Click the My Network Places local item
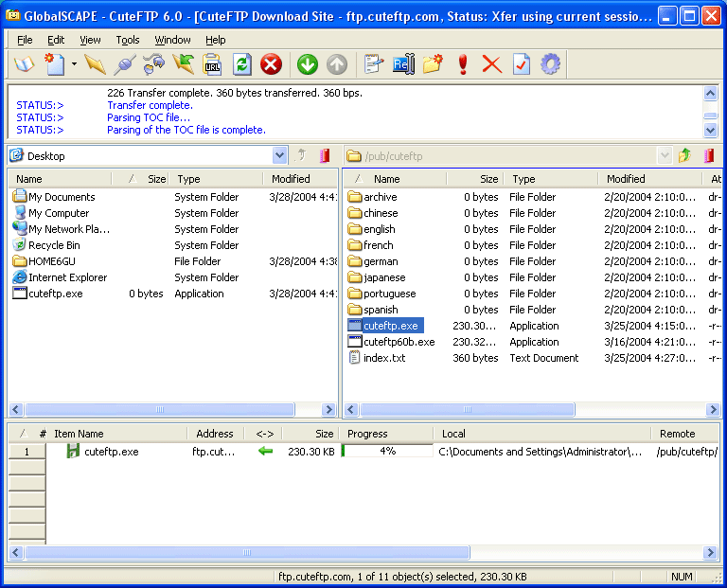727x588 pixels. pyautogui.click(x=62, y=229)
